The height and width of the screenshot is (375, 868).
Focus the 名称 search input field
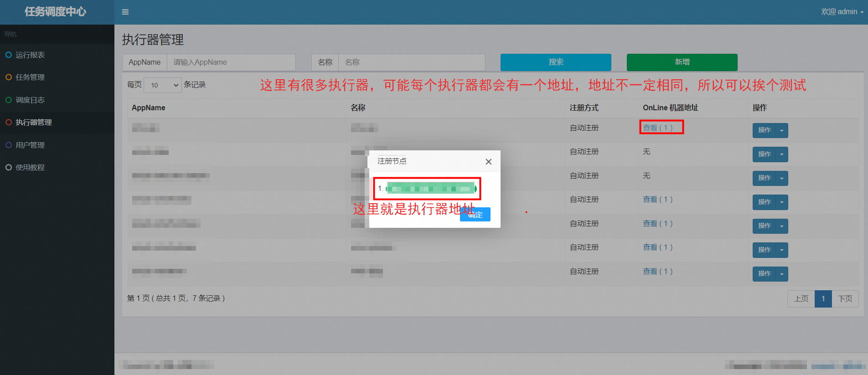(412, 62)
